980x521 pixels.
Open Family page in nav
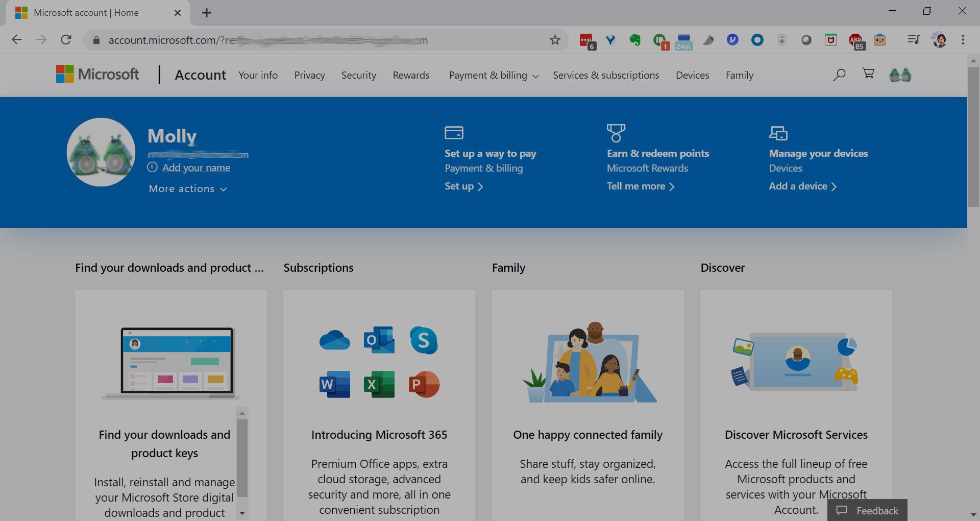(740, 75)
